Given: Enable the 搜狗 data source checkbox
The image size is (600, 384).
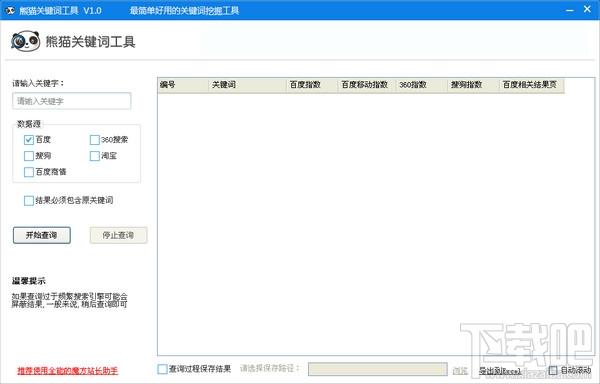Looking at the screenshot, I should pyautogui.click(x=29, y=156).
